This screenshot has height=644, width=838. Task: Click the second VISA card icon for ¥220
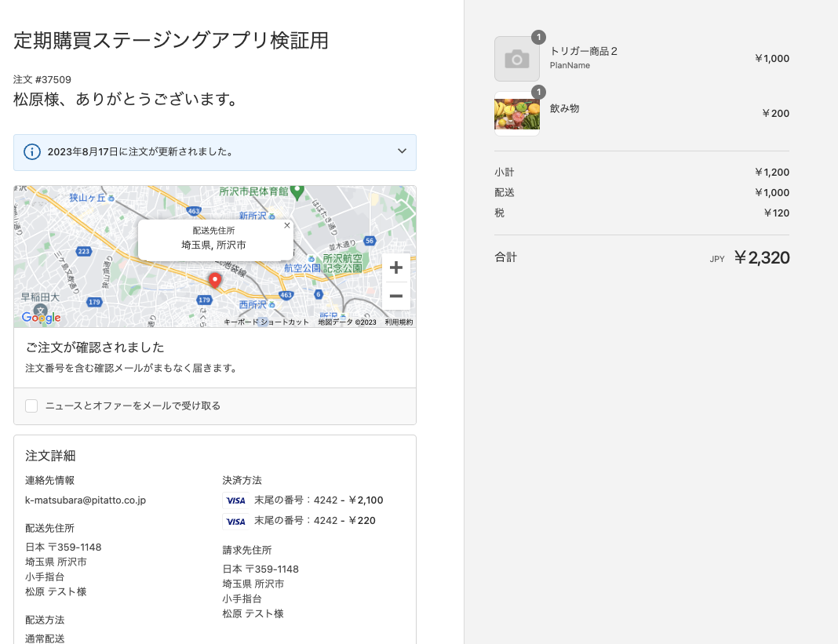click(235, 521)
